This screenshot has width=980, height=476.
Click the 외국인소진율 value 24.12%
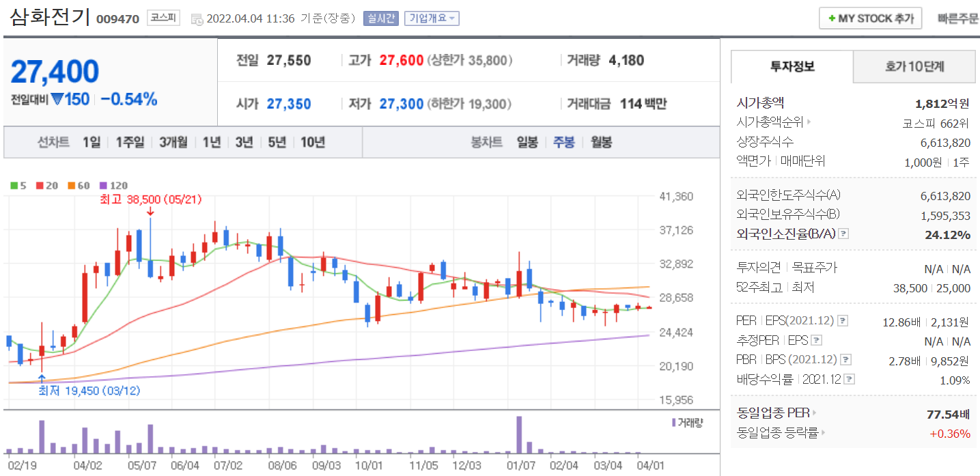coord(949,235)
